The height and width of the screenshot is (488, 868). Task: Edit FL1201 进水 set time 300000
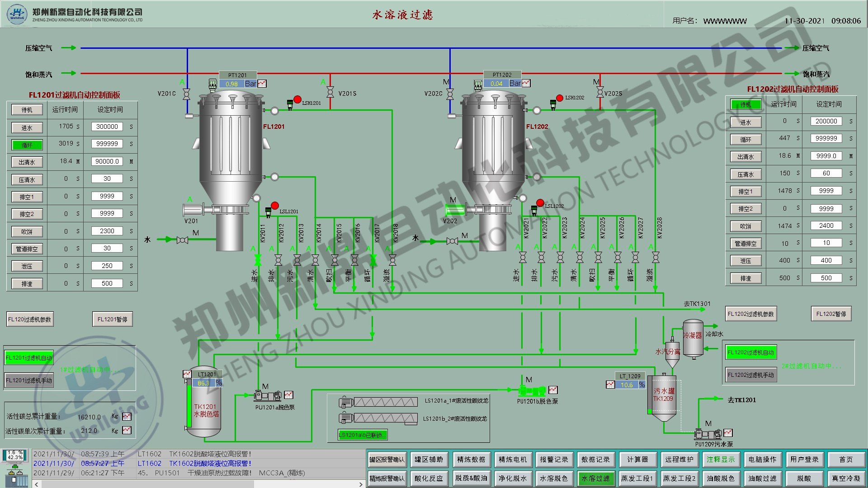point(107,127)
